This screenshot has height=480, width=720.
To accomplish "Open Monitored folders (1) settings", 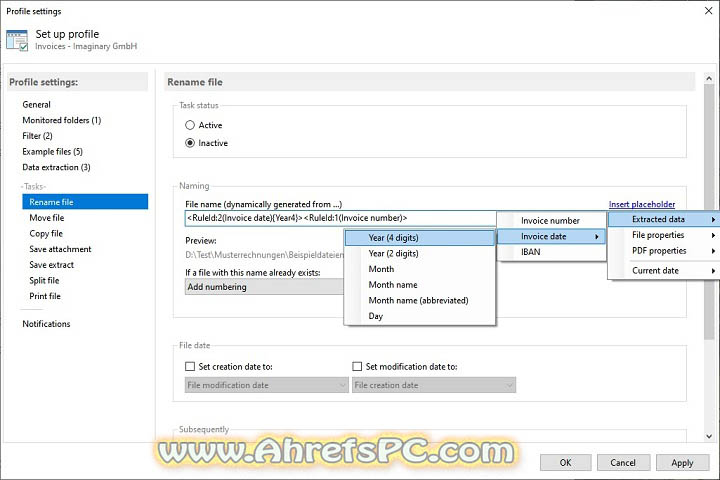I will pos(62,120).
